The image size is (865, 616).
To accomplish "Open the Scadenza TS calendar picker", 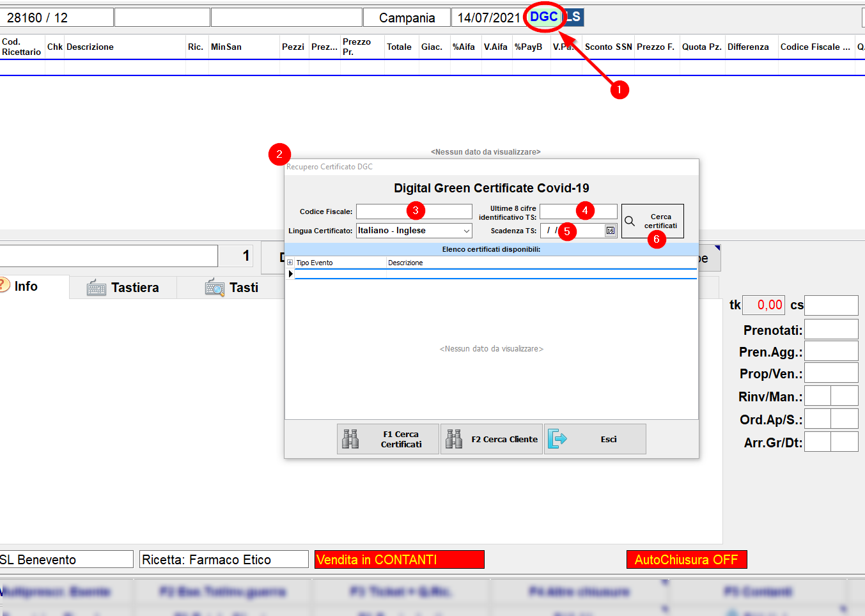I will (x=611, y=231).
